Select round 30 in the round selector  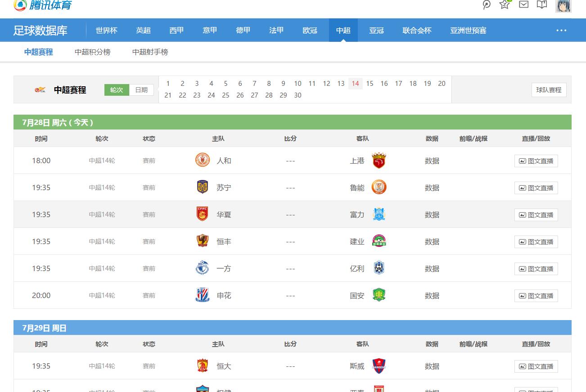pos(298,95)
